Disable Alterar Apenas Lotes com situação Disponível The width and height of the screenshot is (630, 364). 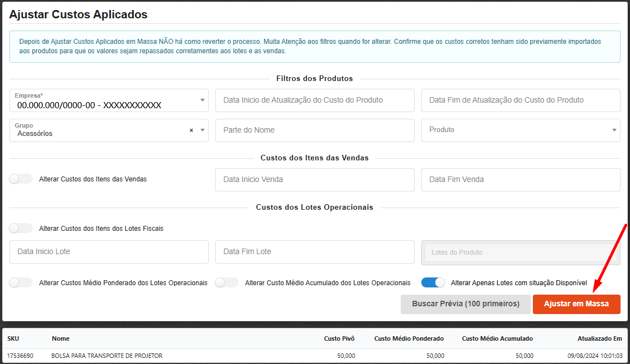click(433, 282)
